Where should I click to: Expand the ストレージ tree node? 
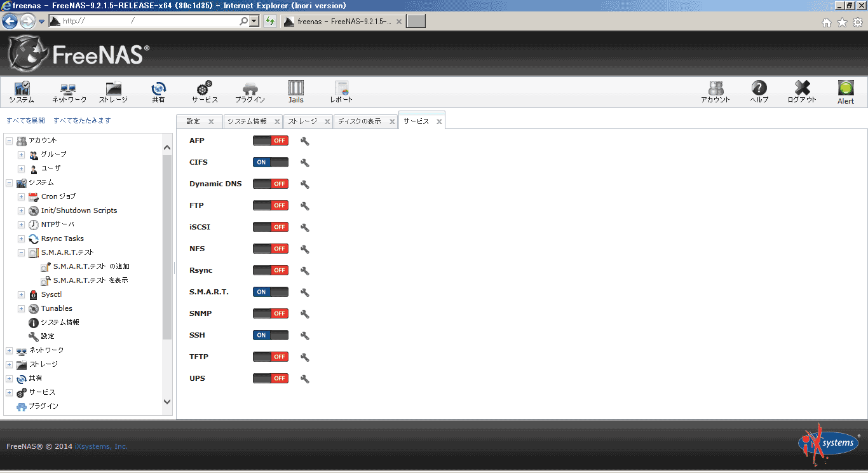click(9, 364)
